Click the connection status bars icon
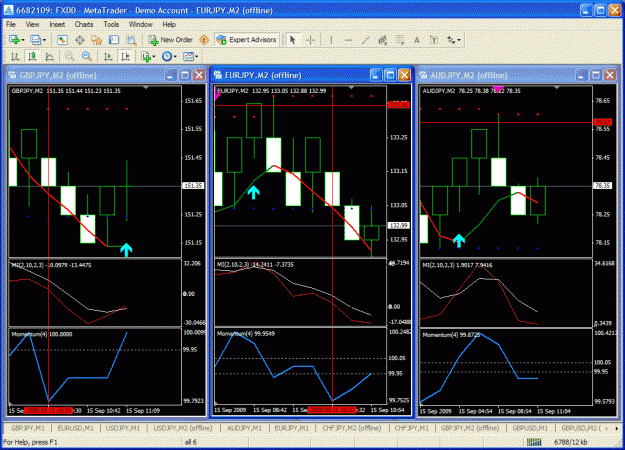Viewport: 625px width, 450px height. (534, 442)
